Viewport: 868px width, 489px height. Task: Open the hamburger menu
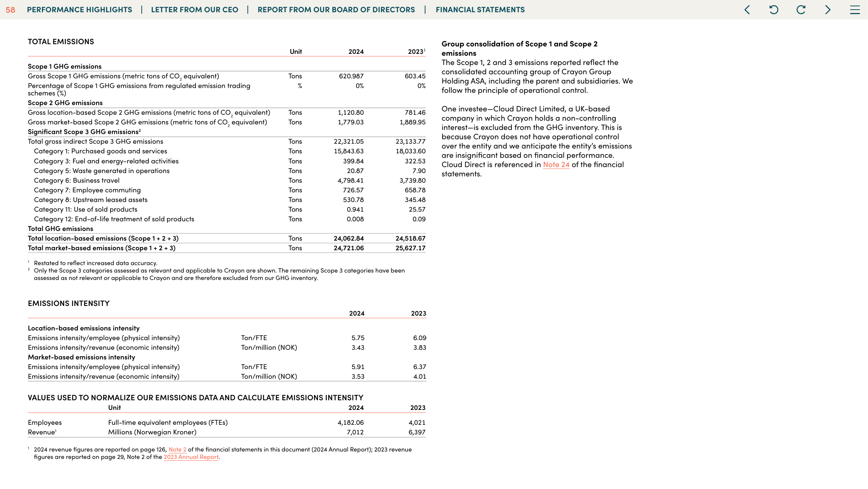pyautogui.click(x=855, y=10)
